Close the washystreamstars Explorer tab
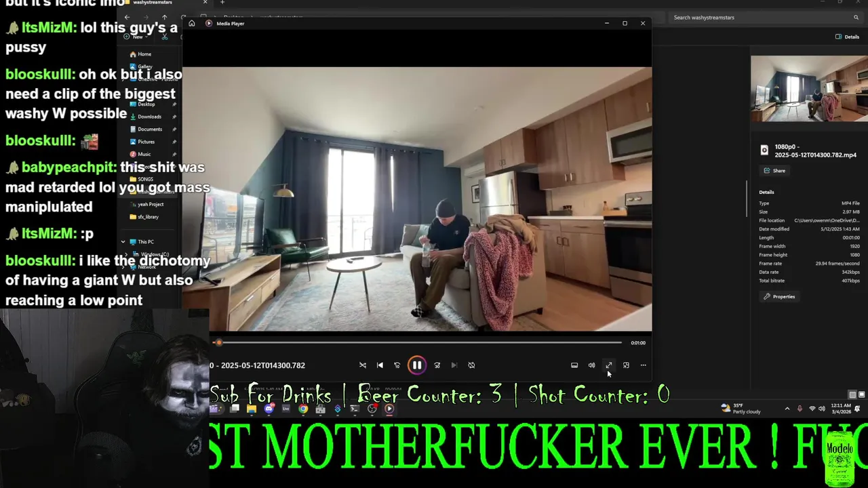This screenshot has height=488, width=868. tap(205, 3)
